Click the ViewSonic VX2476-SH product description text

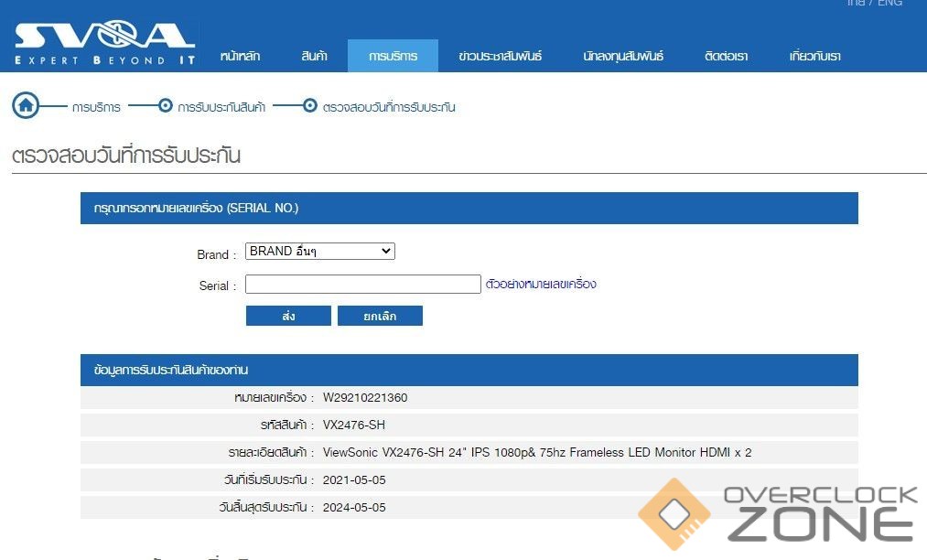(x=537, y=452)
